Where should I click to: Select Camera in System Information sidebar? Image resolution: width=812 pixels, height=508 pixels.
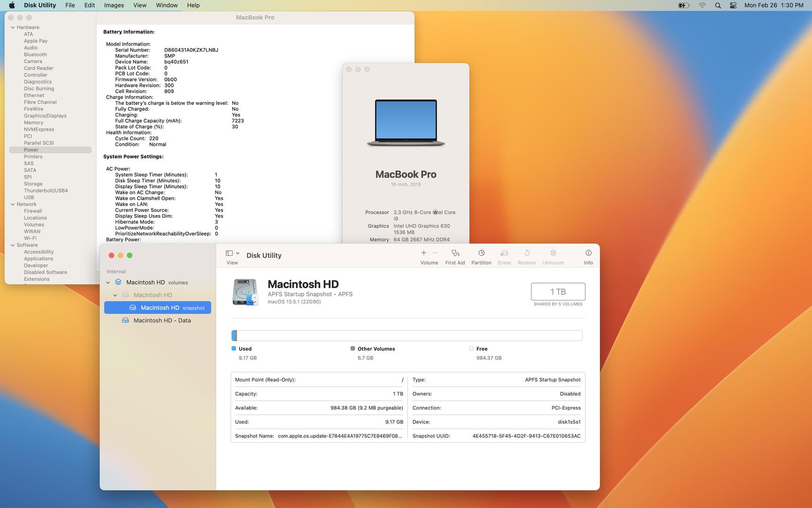click(x=33, y=61)
